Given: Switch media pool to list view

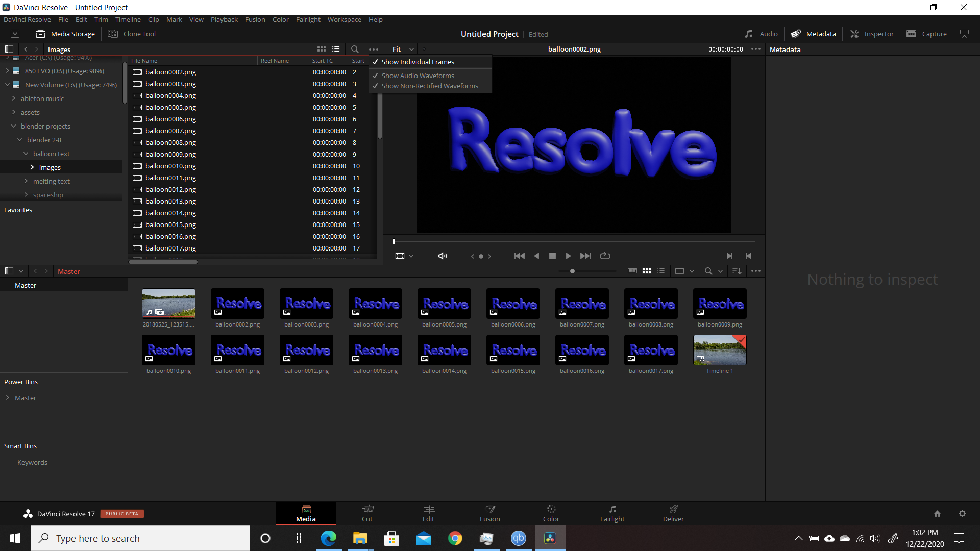Looking at the screenshot, I should point(661,271).
